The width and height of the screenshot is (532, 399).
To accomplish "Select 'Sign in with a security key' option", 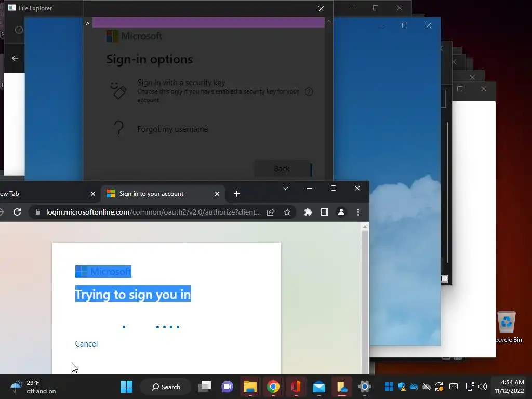I will (210, 90).
